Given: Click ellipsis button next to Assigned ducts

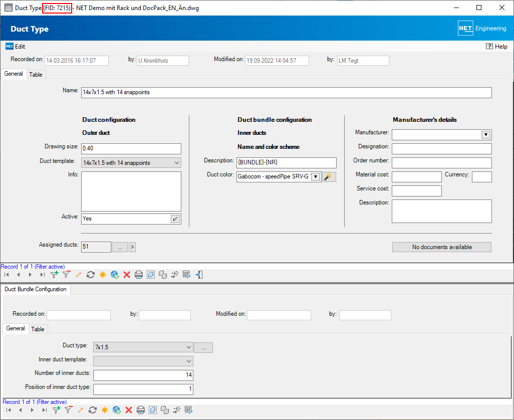Looking at the screenshot, I should (x=120, y=247).
